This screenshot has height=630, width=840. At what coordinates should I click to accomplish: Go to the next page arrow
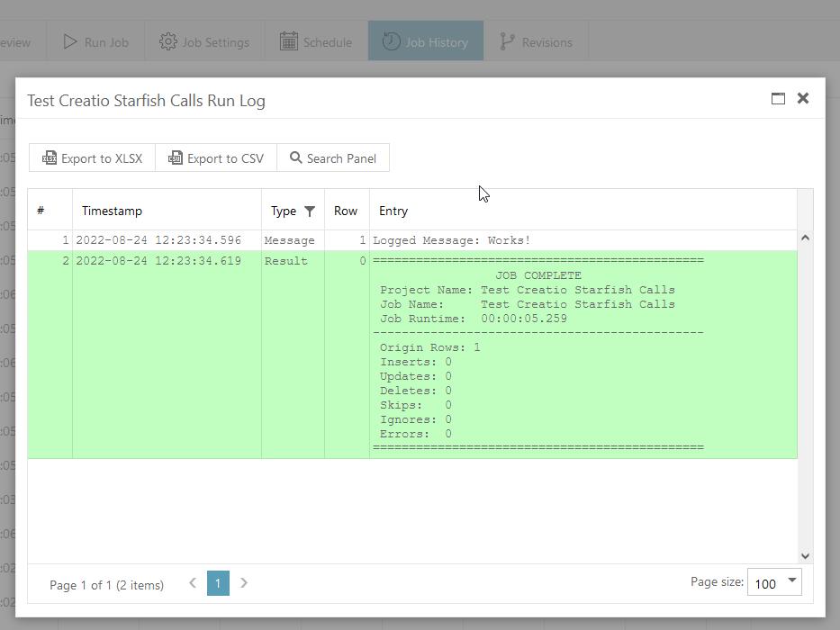pos(244,583)
